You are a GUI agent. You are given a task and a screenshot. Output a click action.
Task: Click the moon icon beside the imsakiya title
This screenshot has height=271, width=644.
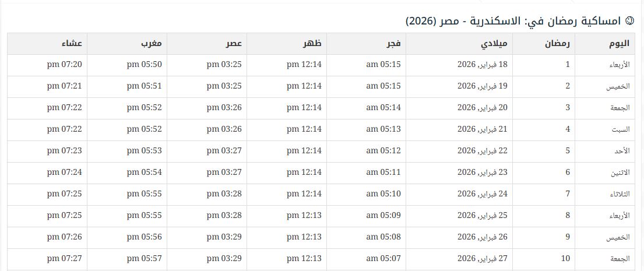[x=629, y=21]
